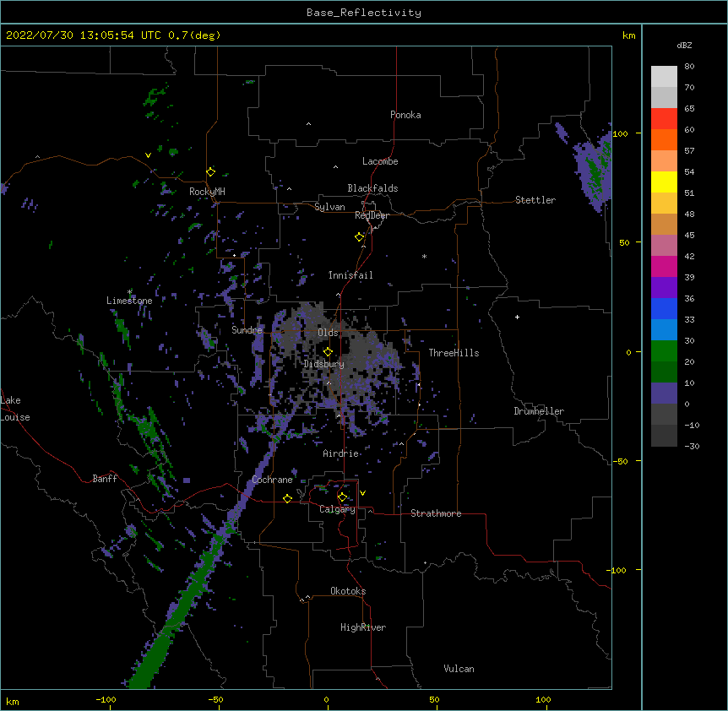Pick the red 60-65 dBZ legend color
Screen dimensions: 728x711
(664, 119)
